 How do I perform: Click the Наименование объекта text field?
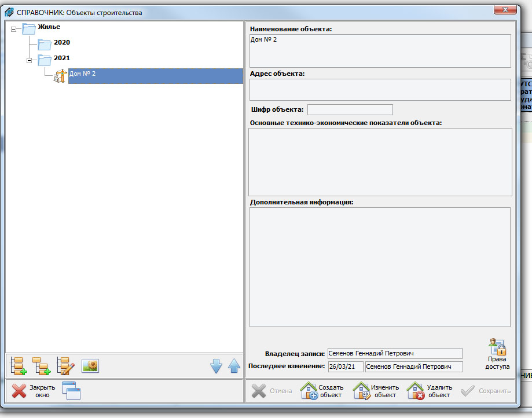click(380, 51)
